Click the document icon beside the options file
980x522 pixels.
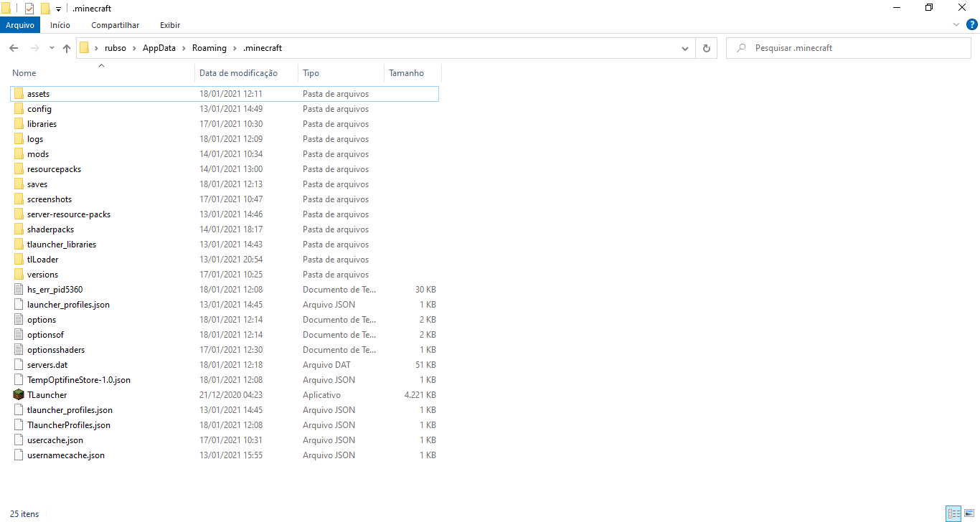click(x=19, y=320)
